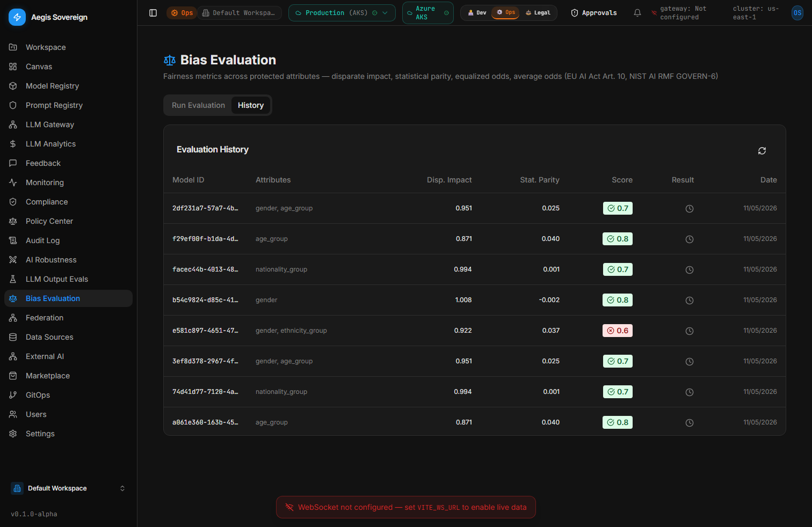Refresh the Evaluation History table
This screenshot has width=812, height=527.
pos(762,151)
